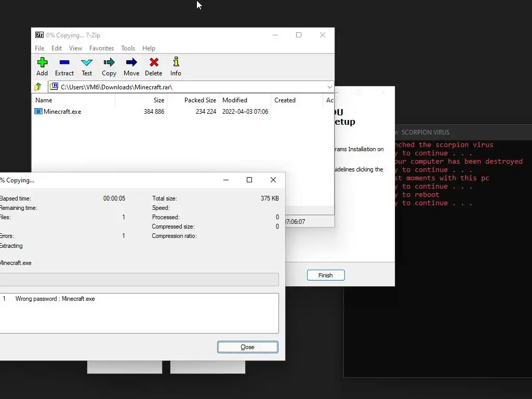Screen dimensions: 532x399
Task: Close the Copying dialog with X
Action: tap(273, 180)
